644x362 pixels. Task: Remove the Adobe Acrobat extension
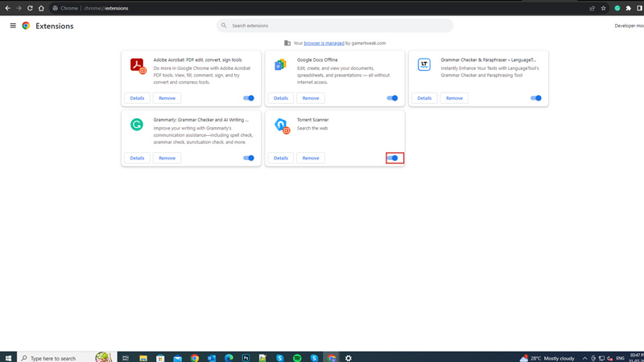coord(167,98)
